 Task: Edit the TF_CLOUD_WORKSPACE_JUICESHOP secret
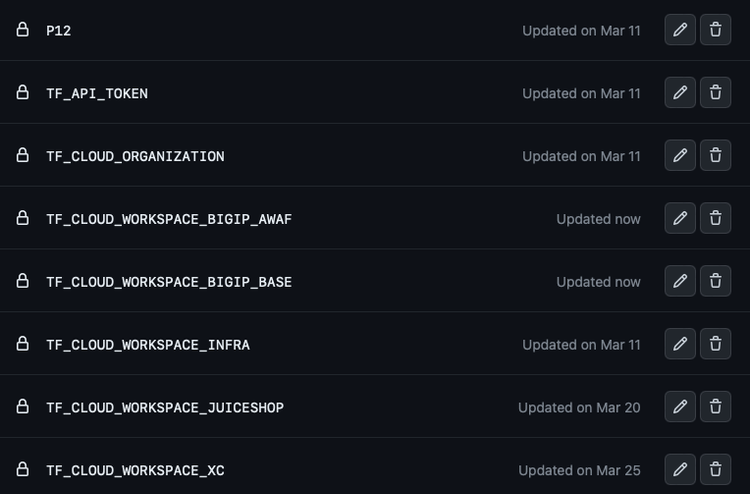click(680, 407)
